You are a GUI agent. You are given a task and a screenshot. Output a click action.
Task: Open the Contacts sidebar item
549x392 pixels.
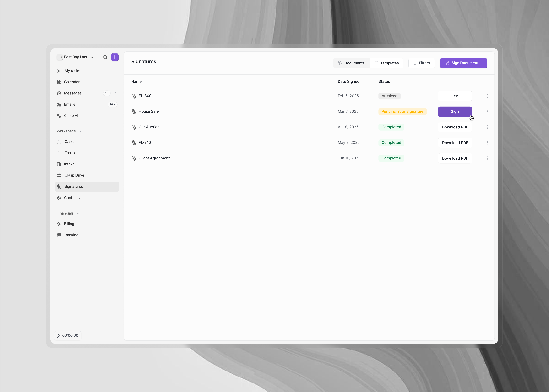pos(72,198)
